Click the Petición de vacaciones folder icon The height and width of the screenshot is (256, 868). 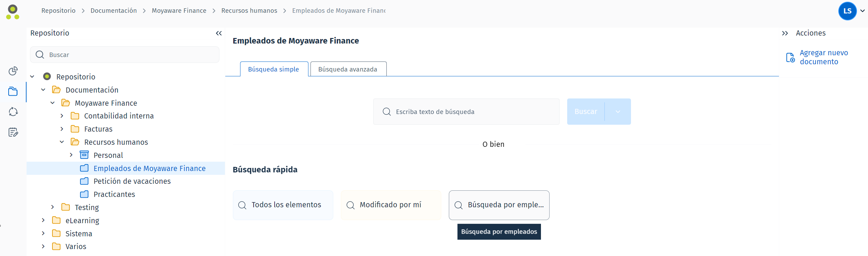click(x=84, y=181)
